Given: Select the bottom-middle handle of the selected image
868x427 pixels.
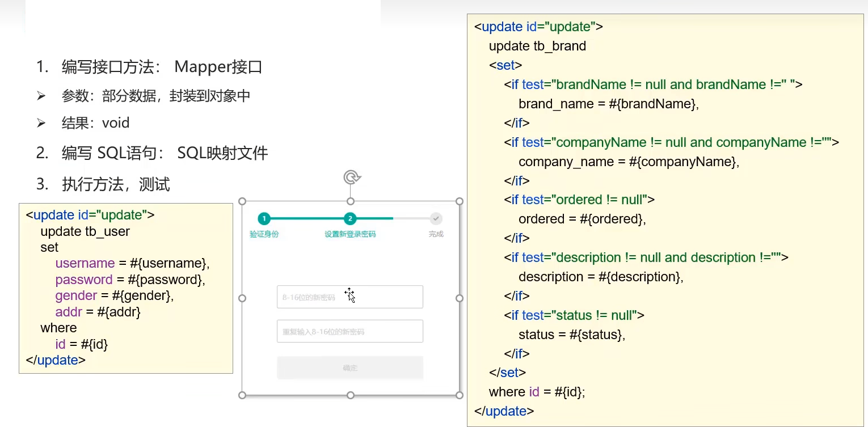Looking at the screenshot, I should pyautogui.click(x=351, y=395).
